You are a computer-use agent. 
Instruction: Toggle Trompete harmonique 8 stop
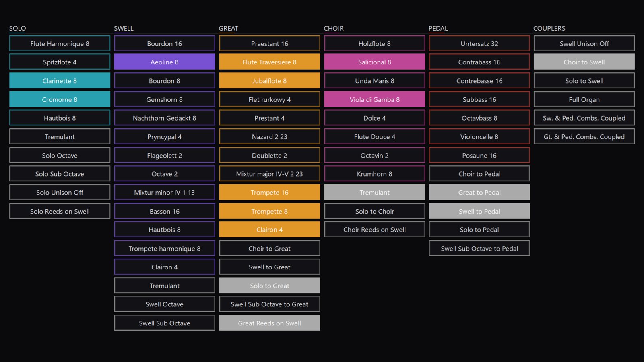click(165, 248)
